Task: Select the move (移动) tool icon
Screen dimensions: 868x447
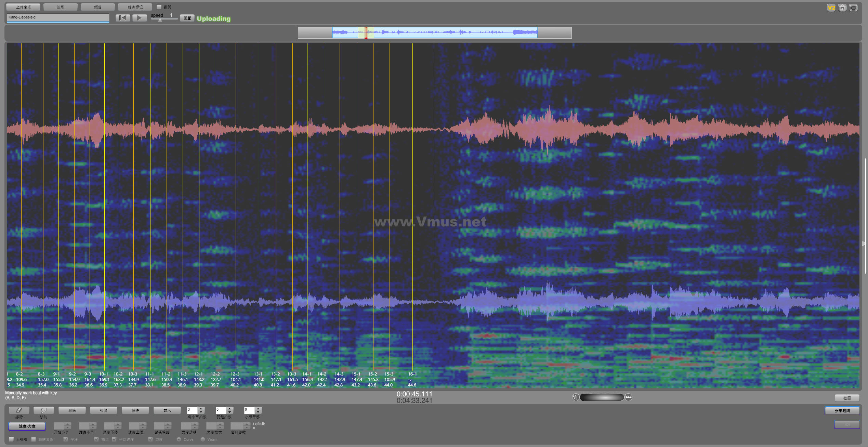Action: (x=43, y=410)
